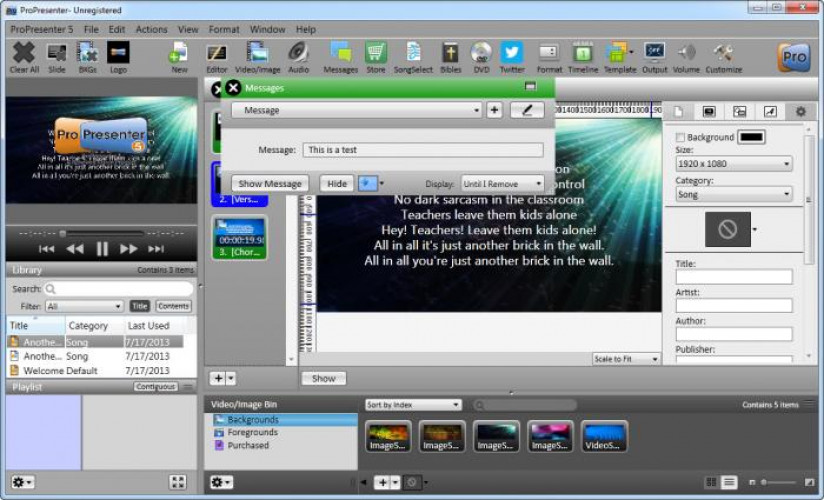Switch bin to list view icon
Screen dimensions: 824x500
pyautogui.click(x=729, y=482)
